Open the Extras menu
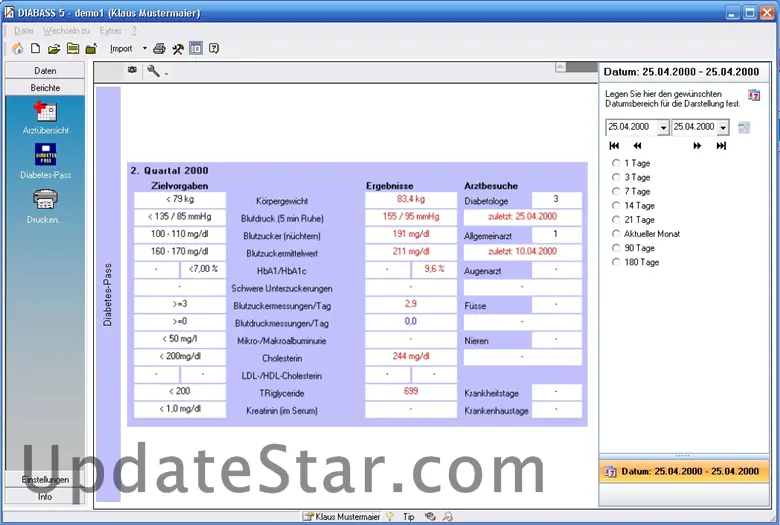The image size is (780, 525). (110, 31)
